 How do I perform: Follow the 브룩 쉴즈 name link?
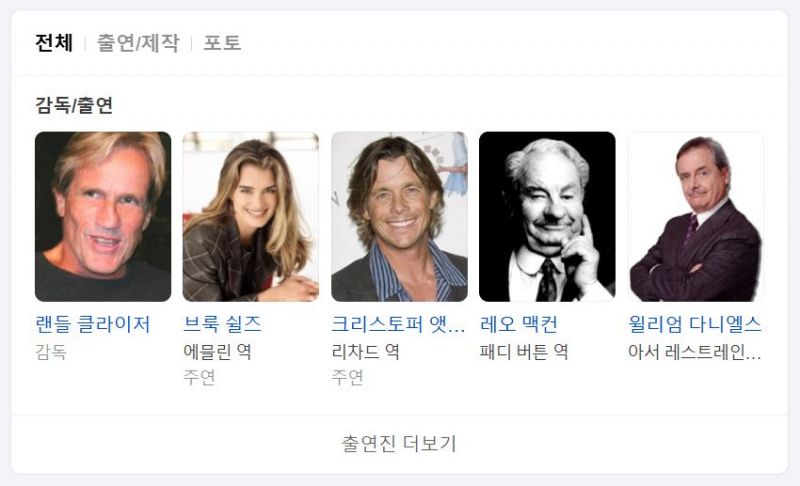(222, 324)
